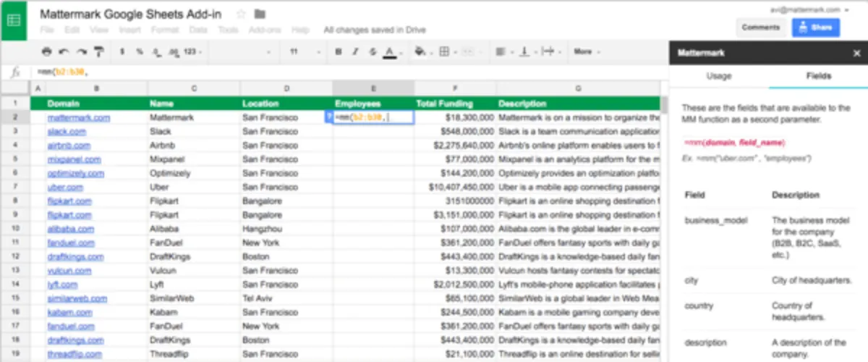Increase decimal places

pyautogui.click(x=174, y=51)
